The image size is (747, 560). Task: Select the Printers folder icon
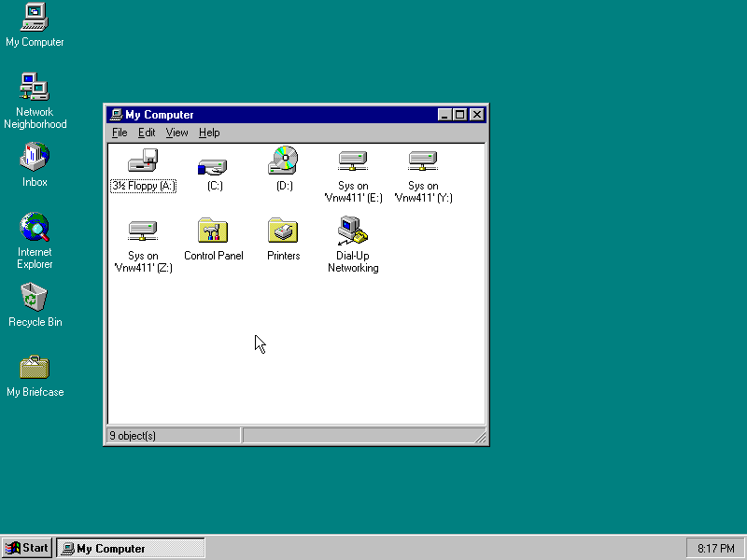(x=283, y=230)
